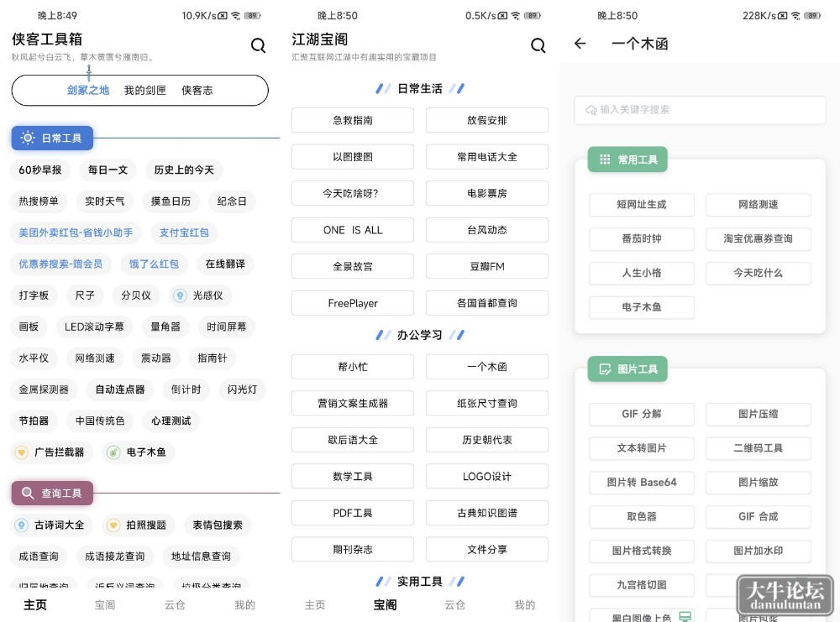Open 一个木函 in 办公学习 section
Viewport: 840px width, 622px height.
(487, 367)
